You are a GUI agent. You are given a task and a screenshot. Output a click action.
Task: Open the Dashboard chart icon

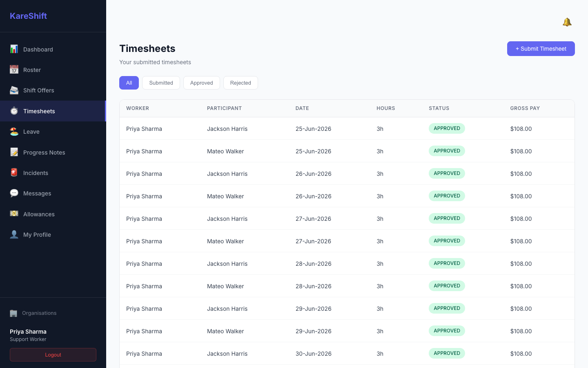point(14,49)
